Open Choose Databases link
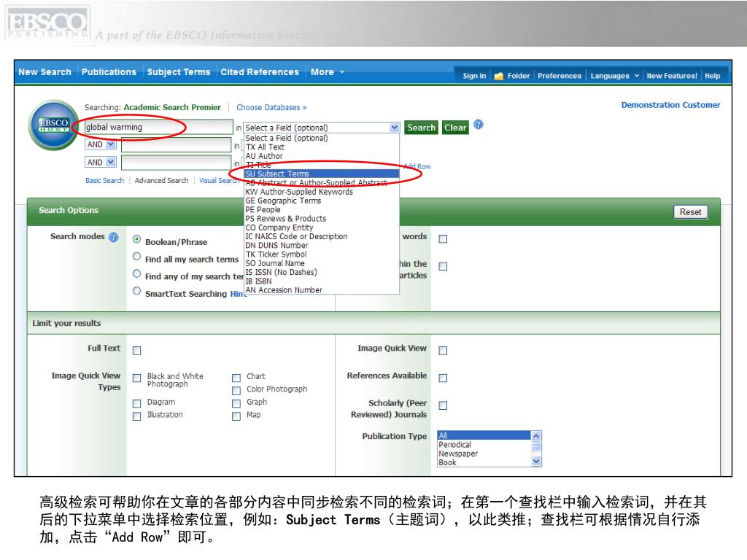This screenshot has width=747, height=560. 271,108
